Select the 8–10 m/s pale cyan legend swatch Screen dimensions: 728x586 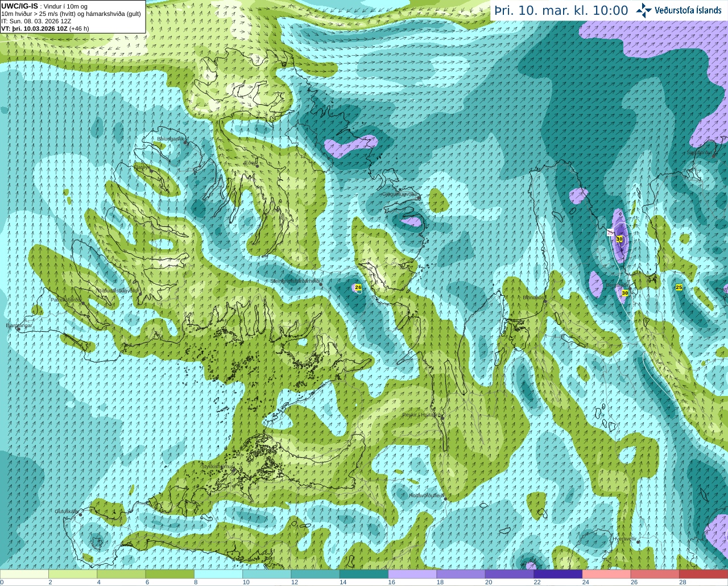click(218, 574)
